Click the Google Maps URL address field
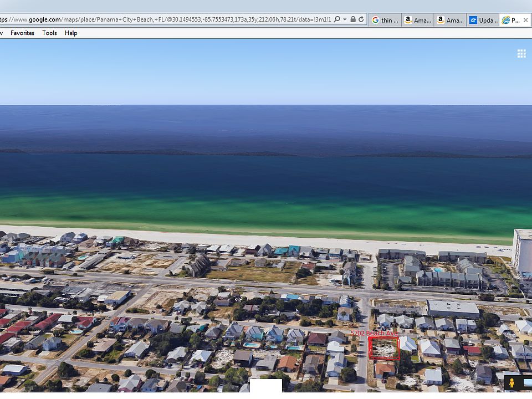Screen dimensions: 532x399 point(165,20)
